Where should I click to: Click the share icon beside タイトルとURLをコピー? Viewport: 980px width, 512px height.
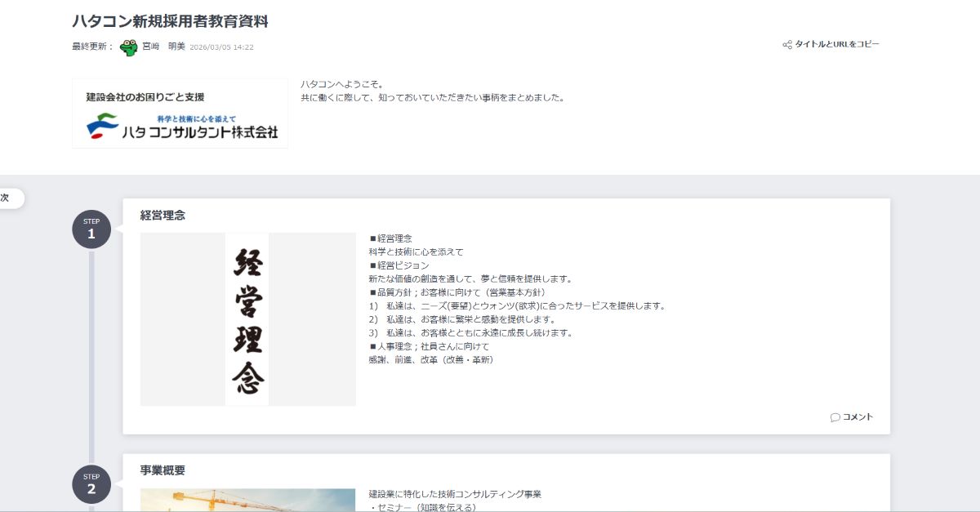(x=787, y=45)
